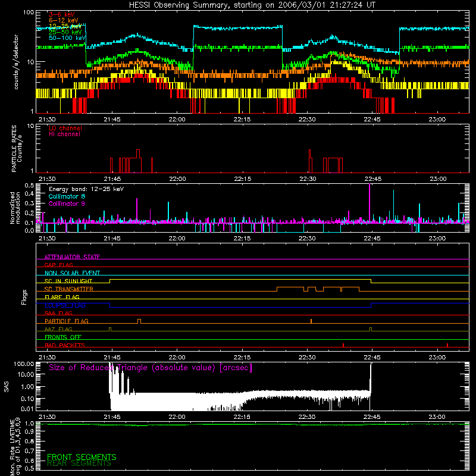
Task: Click the FLARE_FLAG label
Action: pyautogui.click(x=62, y=297)
